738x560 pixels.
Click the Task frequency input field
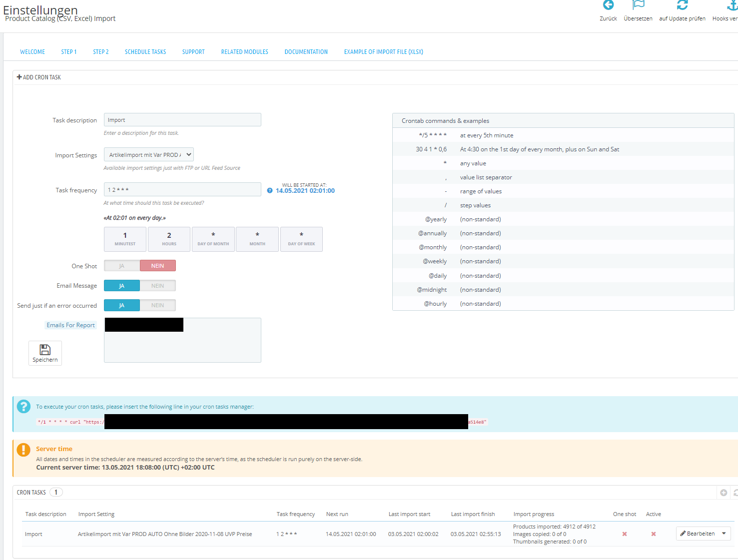[182, 190]
